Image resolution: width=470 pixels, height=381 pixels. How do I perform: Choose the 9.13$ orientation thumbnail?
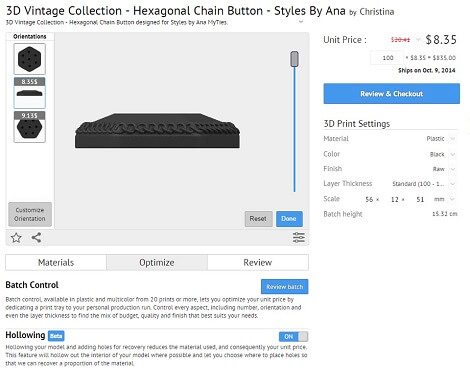tap(30, 127)
